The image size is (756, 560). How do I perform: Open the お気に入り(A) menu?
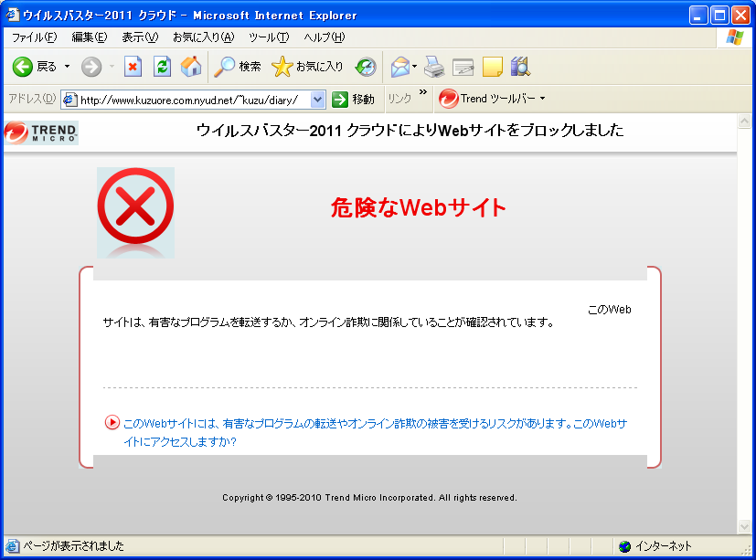coord(204,37)
